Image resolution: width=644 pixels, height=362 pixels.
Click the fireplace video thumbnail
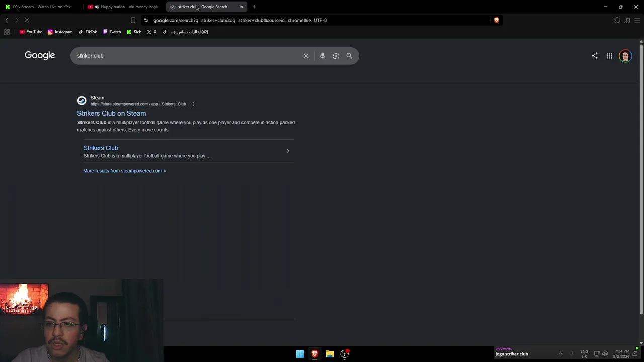[24, 299]
